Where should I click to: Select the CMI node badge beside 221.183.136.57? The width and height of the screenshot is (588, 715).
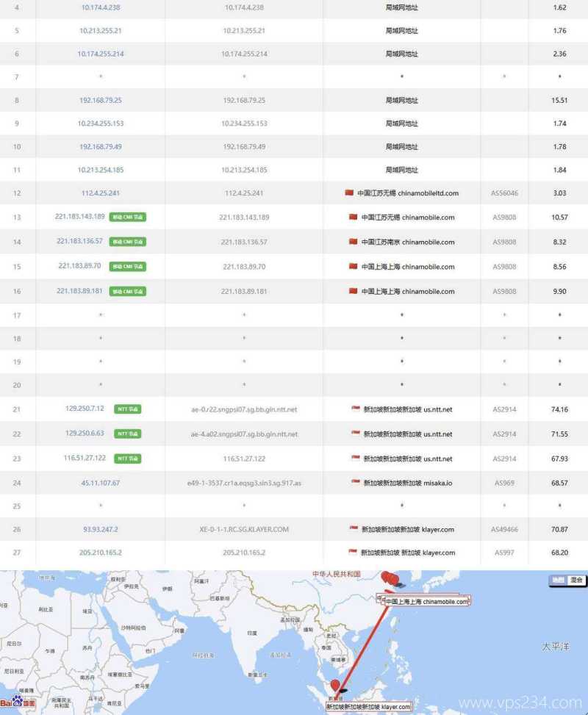pyautogui.click(x=128, y=242)
